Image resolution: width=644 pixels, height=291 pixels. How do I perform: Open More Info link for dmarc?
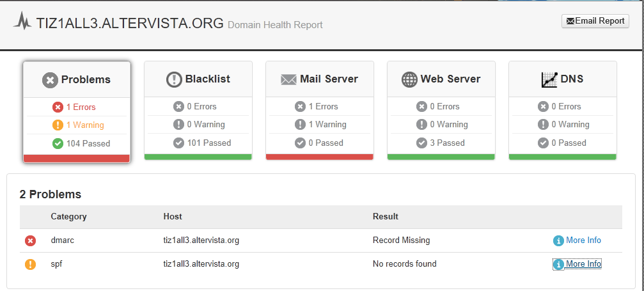pos(583,240)
